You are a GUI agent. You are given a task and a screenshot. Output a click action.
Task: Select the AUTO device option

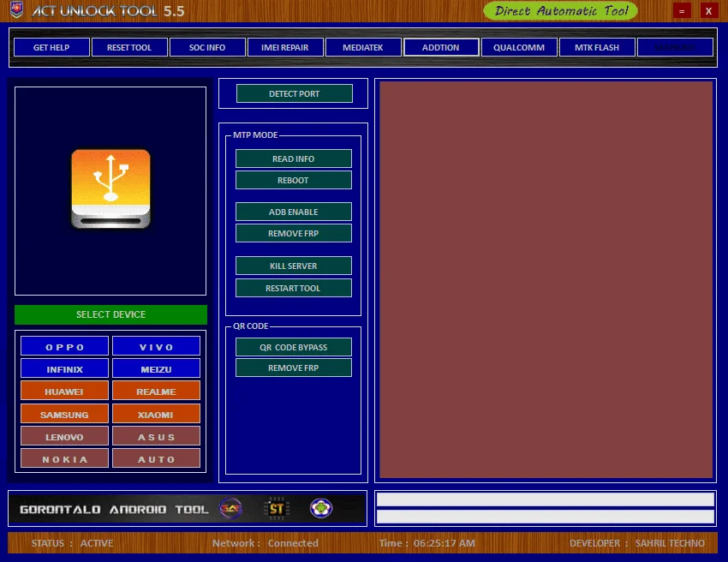157,458
